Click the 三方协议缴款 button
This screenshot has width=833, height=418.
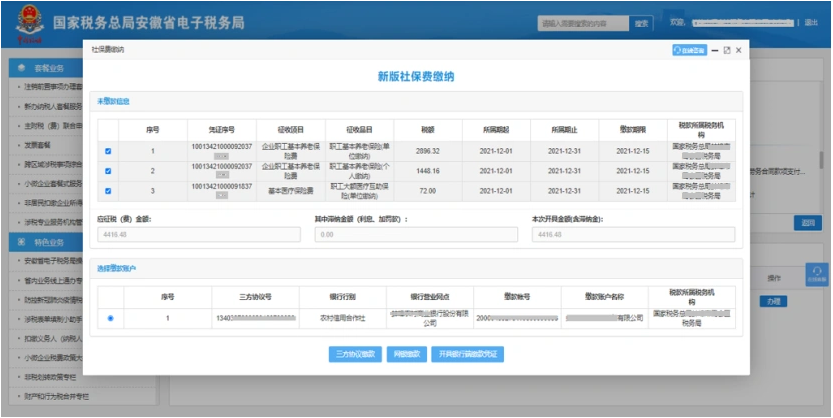pos(355,354)
